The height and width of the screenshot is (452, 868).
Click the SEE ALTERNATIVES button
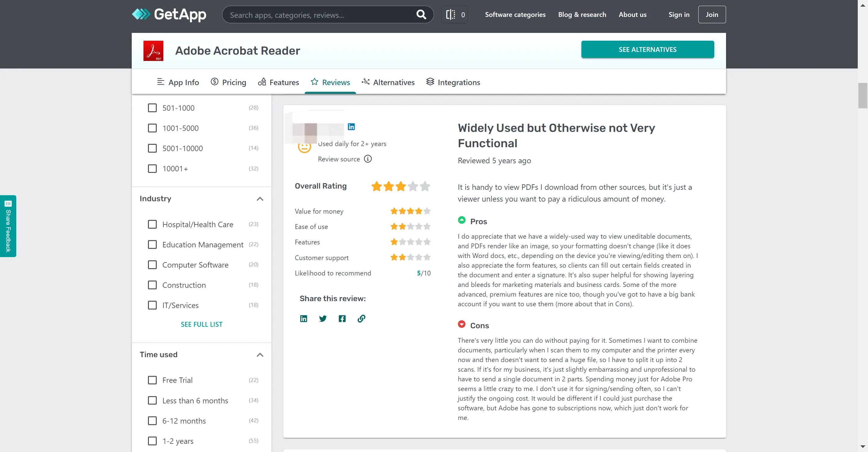pyautogui.click(x=648, y=49)
